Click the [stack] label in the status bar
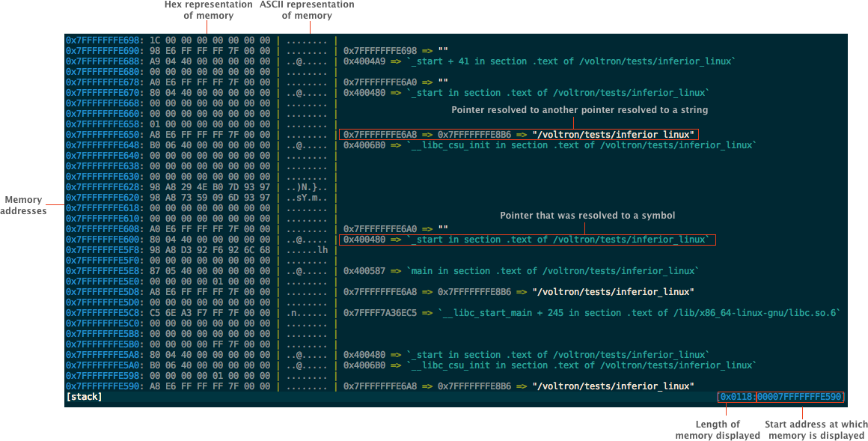This screenshot has width=868, height=441. [x=84, y=397]
